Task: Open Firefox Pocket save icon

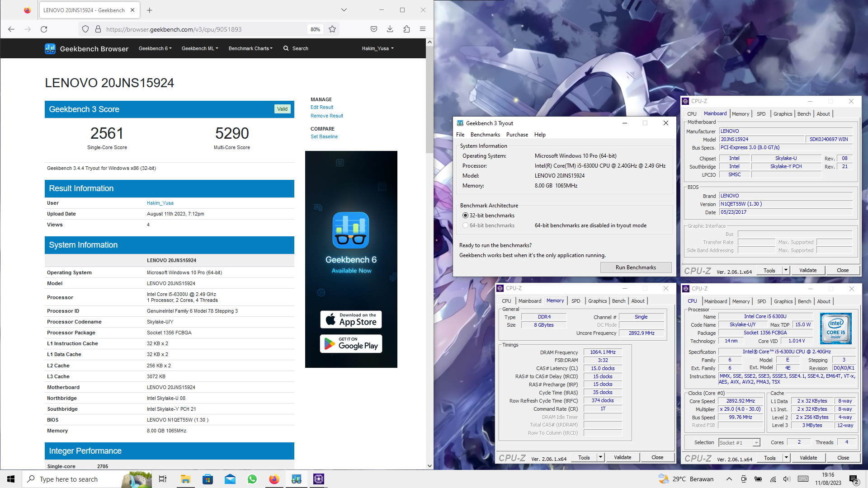Action: (374, 29)
